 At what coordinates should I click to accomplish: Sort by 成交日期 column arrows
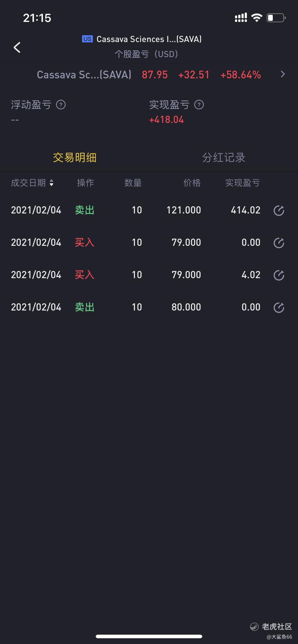point(51,183)
